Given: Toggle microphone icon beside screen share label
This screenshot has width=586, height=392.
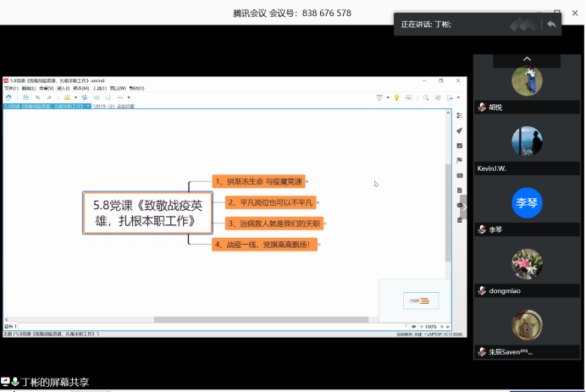Looking at the screenshot, I should (15, 383).
